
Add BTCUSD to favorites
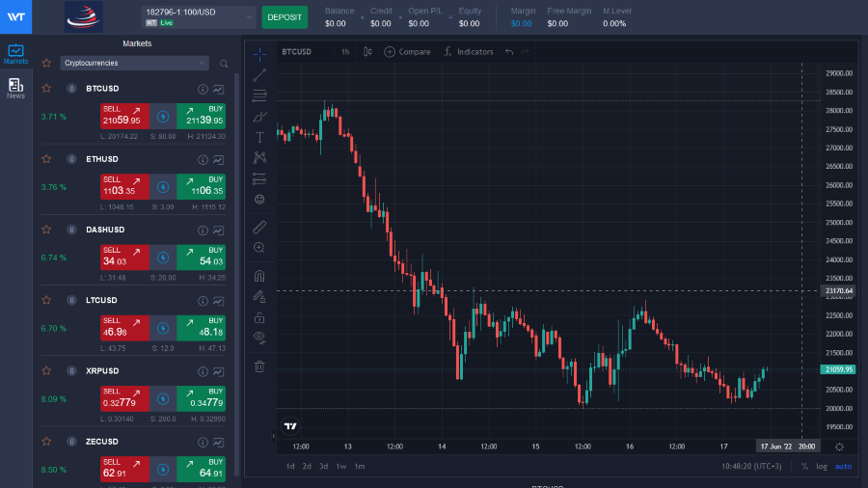(46, 89)
